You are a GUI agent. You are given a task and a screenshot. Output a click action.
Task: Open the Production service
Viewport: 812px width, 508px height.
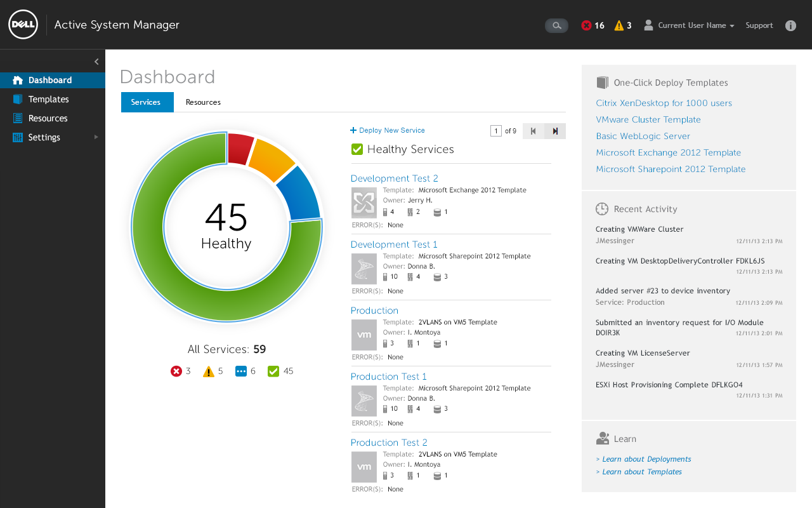pyautogui.click(x=374, y=311)
